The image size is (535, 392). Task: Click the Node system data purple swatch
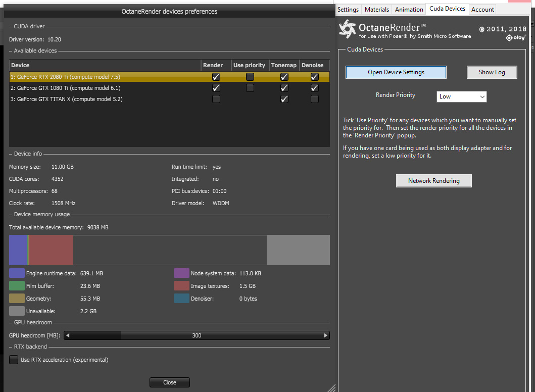tap(181, 273)
